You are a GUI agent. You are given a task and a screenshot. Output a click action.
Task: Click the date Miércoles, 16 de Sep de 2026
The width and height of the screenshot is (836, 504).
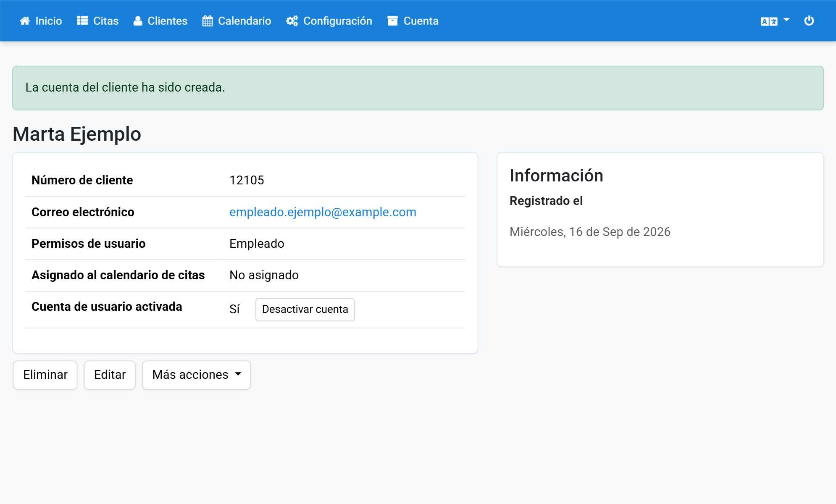(590, 232)
